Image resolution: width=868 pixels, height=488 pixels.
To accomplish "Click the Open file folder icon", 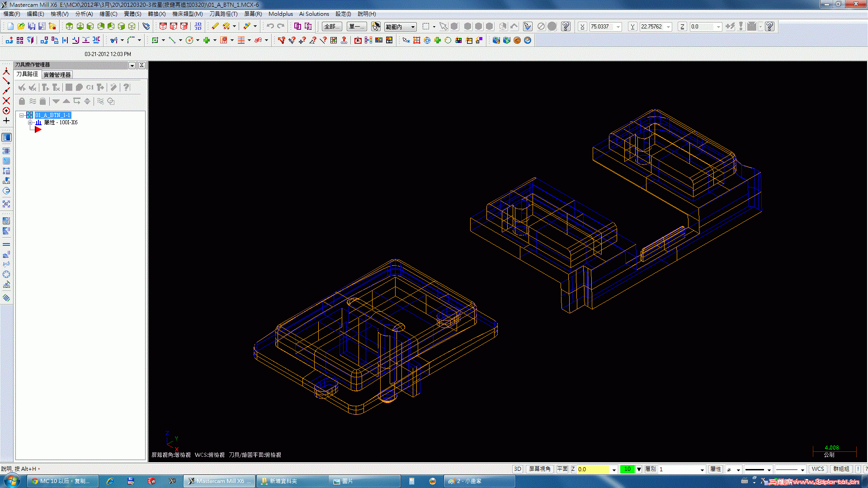I will tap(21, 27).
